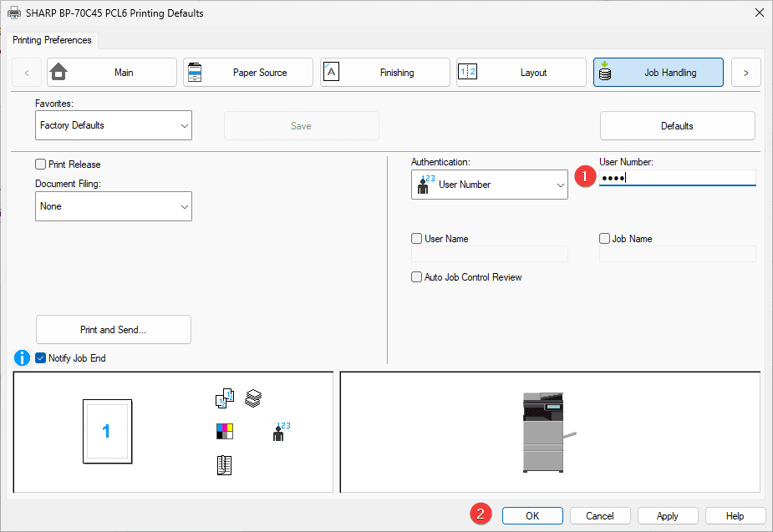773x532 pixels.
Task: Click the stacked paper output icon
Action: click(x=253, y=399)
